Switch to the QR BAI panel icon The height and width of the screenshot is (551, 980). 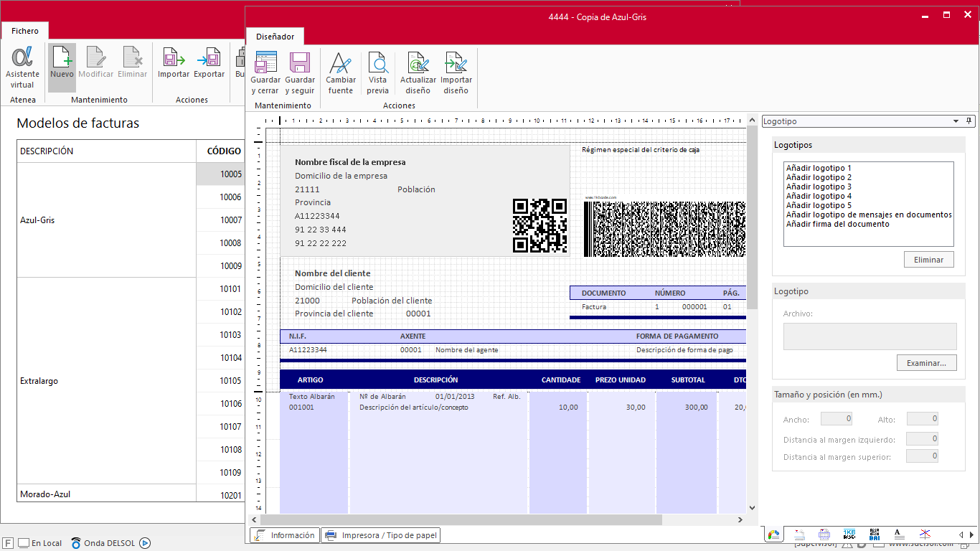[875, 534]
